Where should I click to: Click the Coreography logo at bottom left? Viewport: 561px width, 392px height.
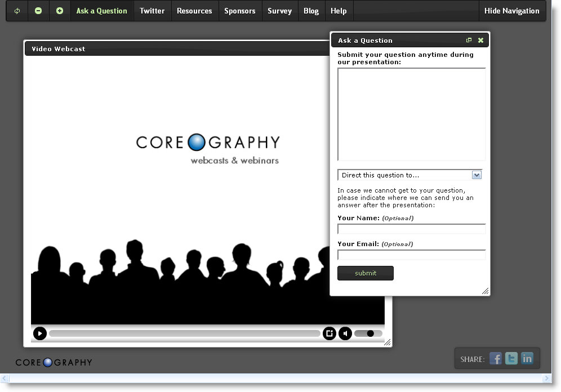click(x=54, y=362)
